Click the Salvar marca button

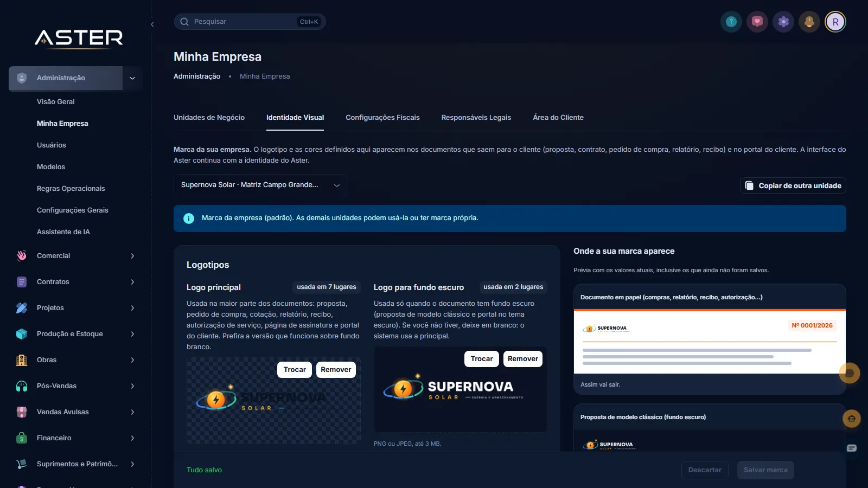(x=765, y=470)
